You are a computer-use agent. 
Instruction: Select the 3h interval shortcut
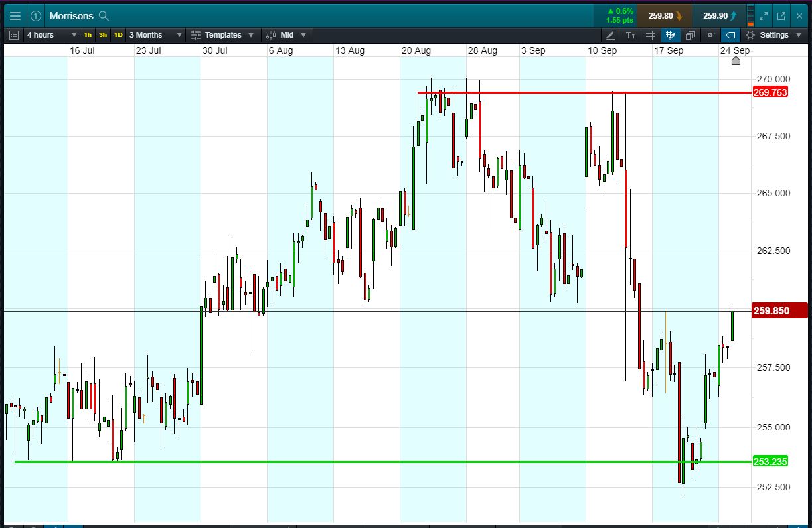(x=103, y=35)
